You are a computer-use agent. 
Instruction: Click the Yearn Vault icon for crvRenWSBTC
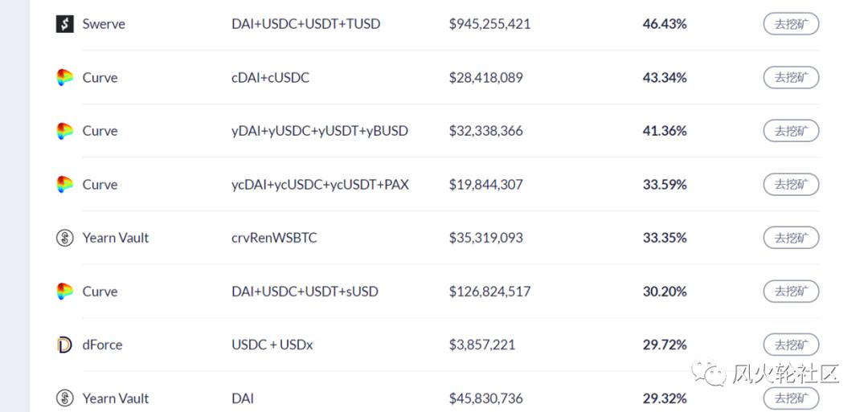click(64, 238)
